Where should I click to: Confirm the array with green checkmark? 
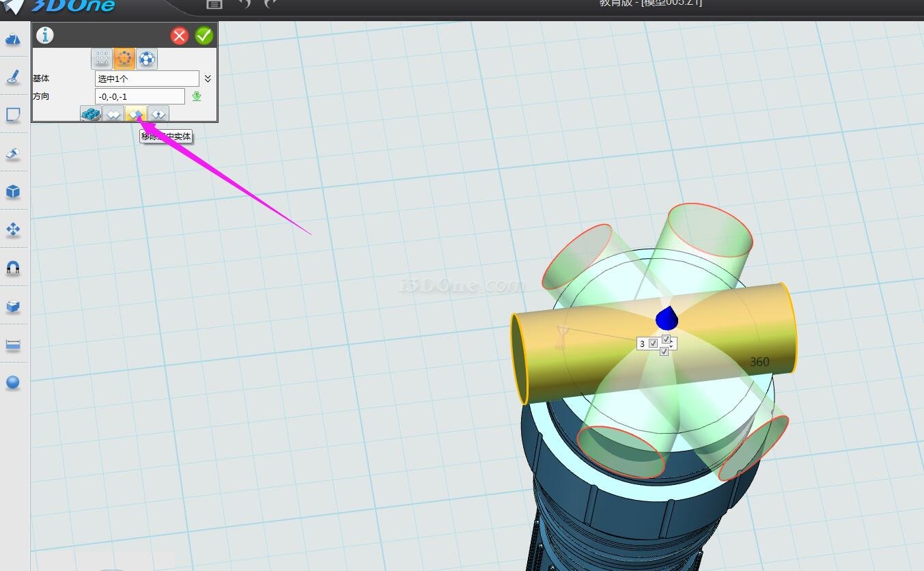(x=204, y=36)
